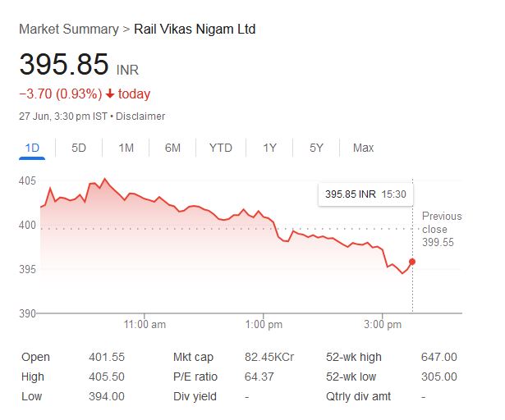Click the red endpoint marker on chart

(x=412, y=262)
